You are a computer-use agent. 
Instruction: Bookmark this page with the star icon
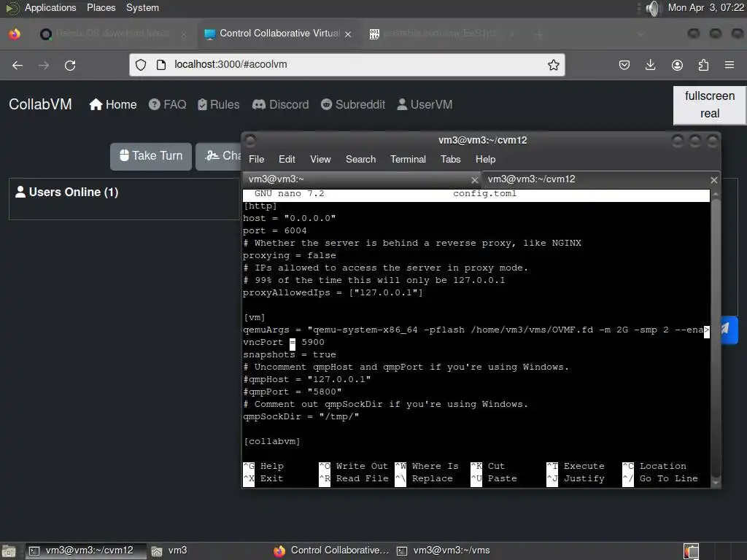(553, 65)
